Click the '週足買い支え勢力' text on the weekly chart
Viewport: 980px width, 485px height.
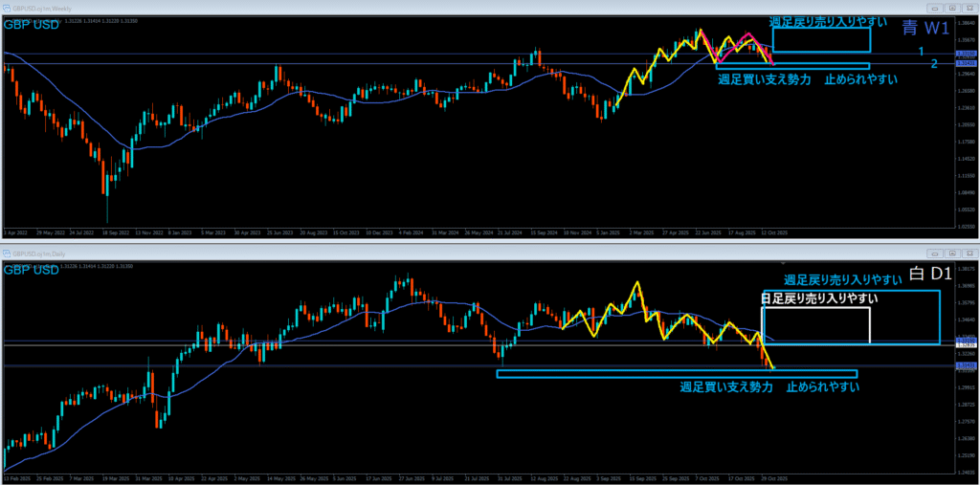click(x=766, y=79)
